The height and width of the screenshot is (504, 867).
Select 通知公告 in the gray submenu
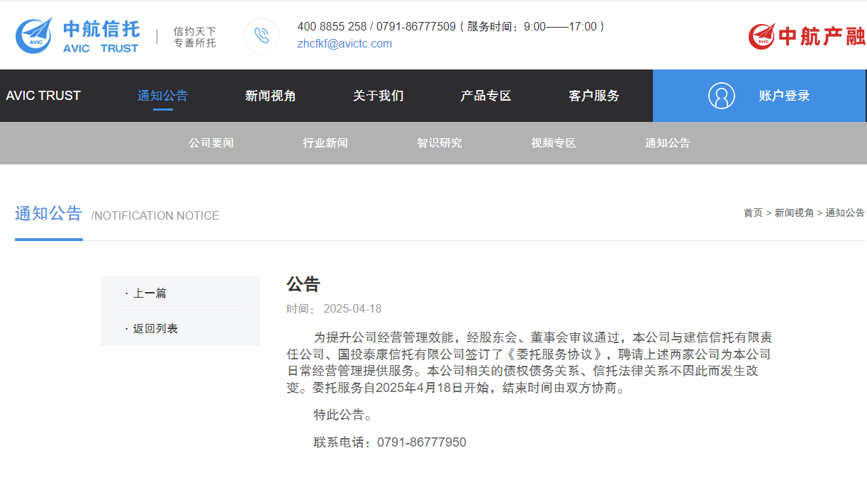pos(667,142)
